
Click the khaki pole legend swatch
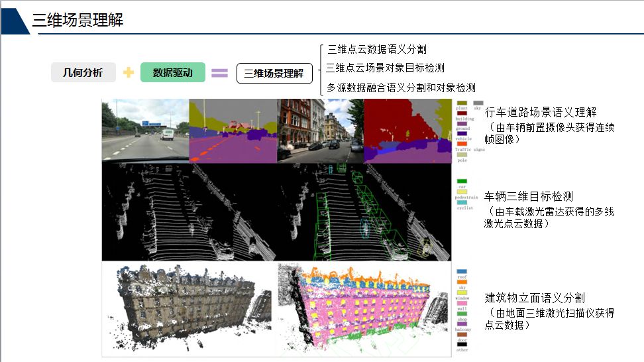tap(462, 155)
